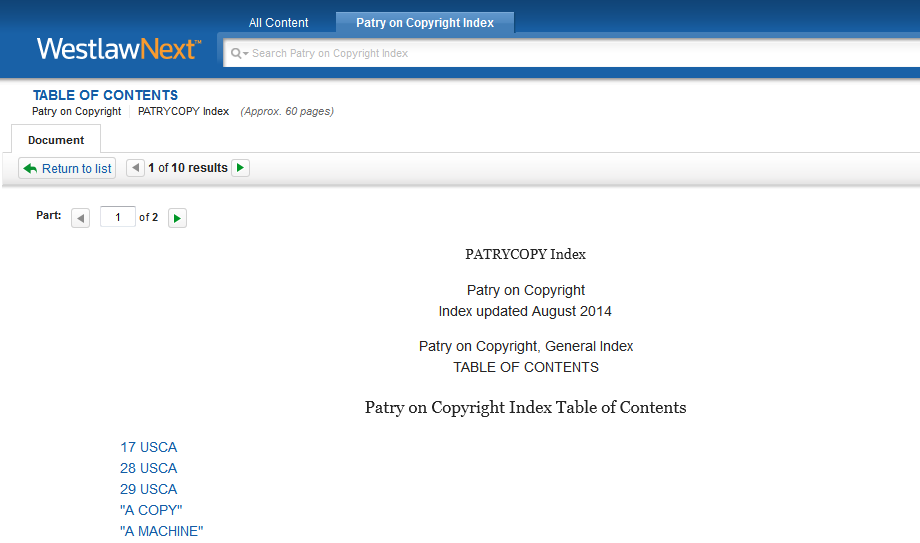Click the TABLE OF CONTENTS heading

(106, 95)
